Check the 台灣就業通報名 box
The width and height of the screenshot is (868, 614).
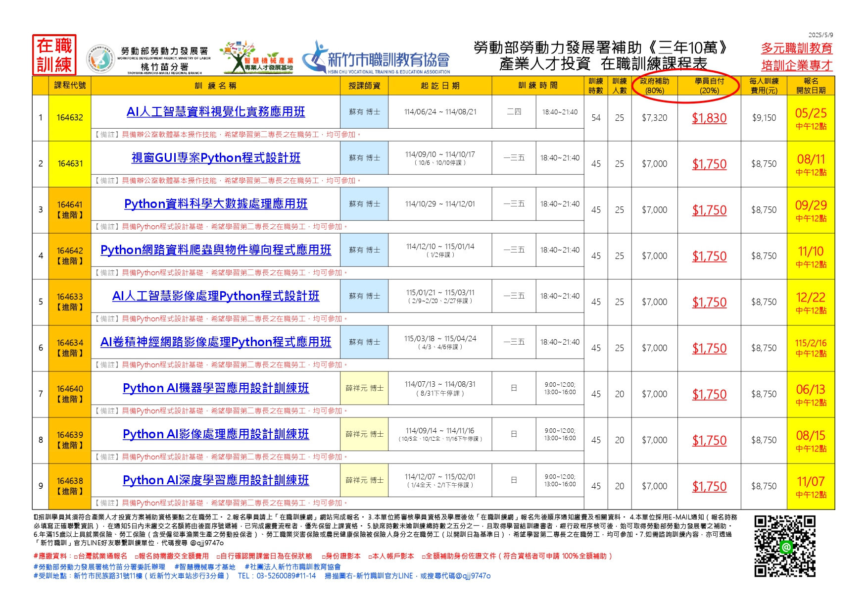pyautogui.click(x=76, y=556)
